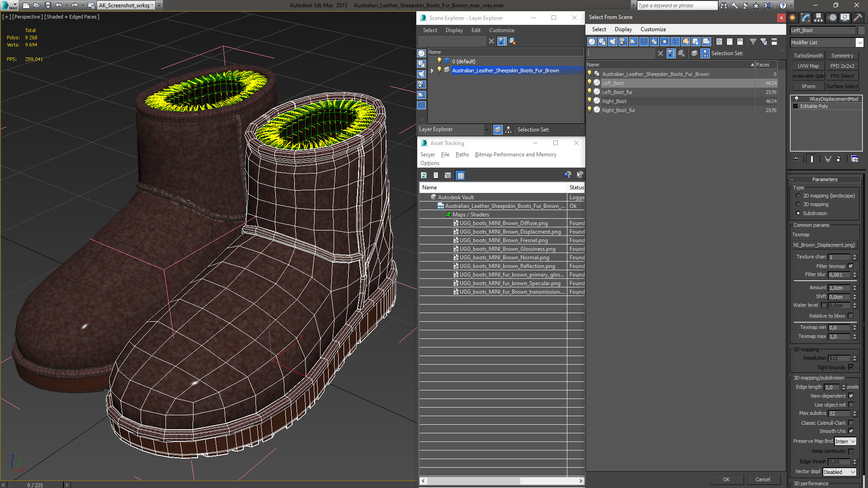Click Save File icon in main toolbar
Viewport: 868px width, 488px height.
tap(48, 5)
